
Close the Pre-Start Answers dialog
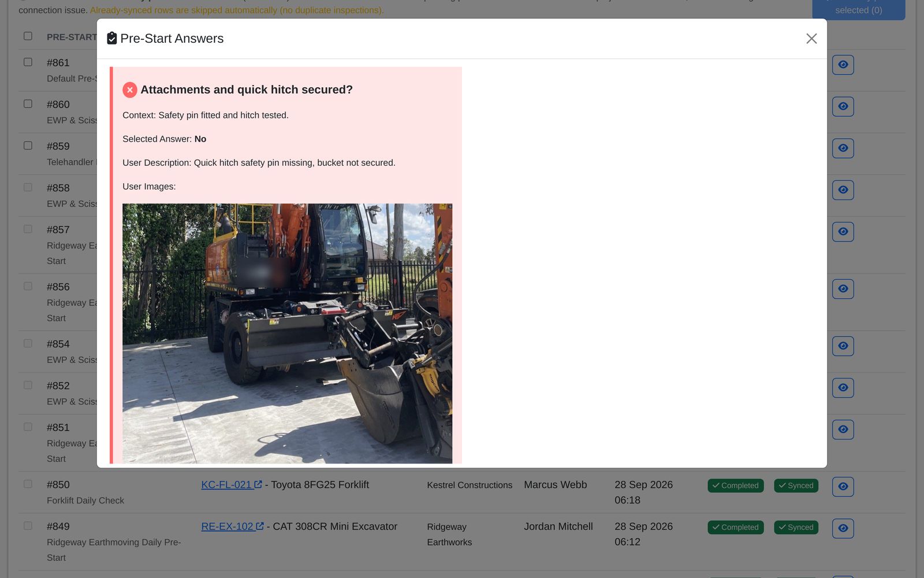pyautogui.click(x=811, y=38)
